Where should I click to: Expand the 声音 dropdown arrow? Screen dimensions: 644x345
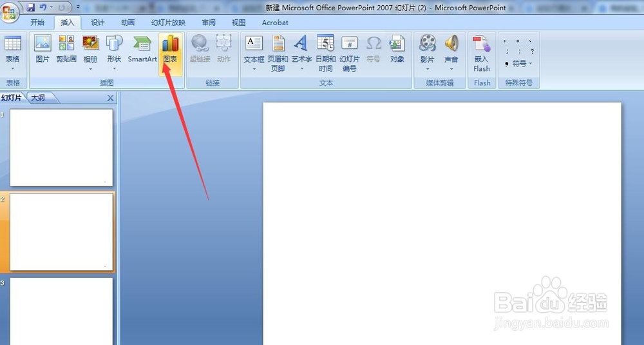[451, 69]
